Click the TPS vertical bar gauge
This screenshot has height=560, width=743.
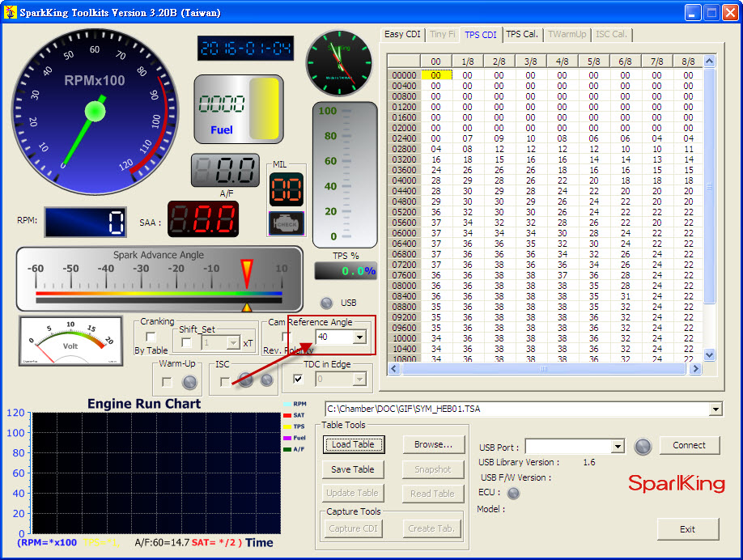coord(345,174)
